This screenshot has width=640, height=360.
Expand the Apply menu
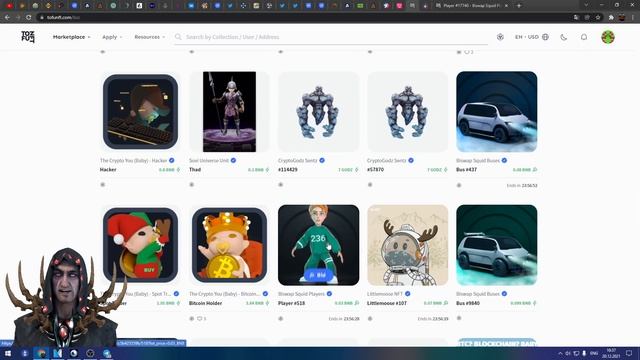[x=112, y=37]
